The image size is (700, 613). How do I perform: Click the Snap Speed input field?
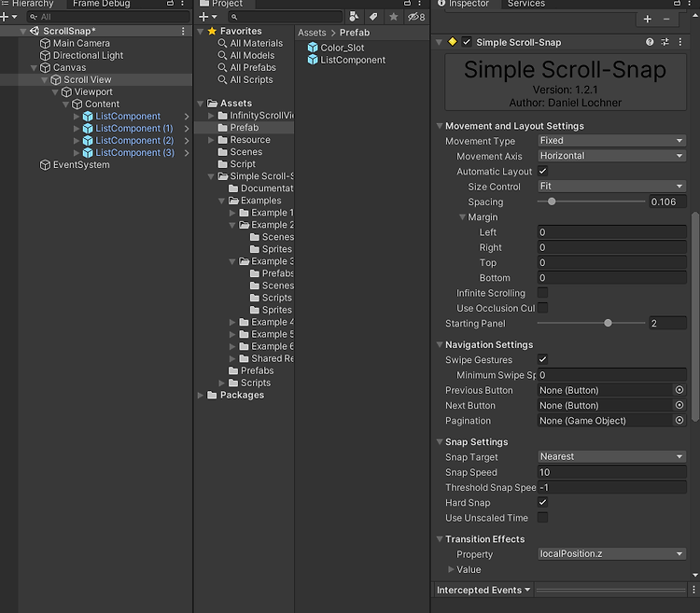(x=611, y=472)
